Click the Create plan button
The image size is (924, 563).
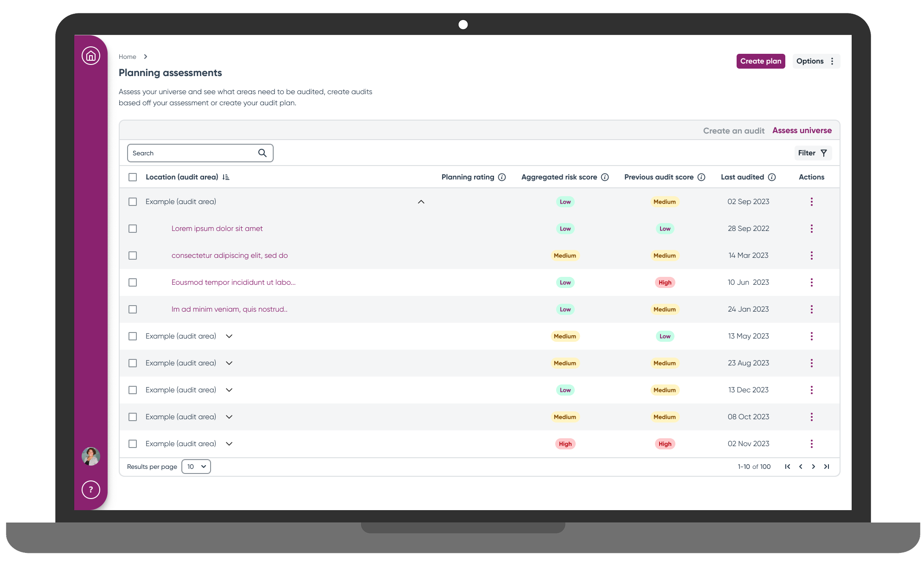point(760,61)
